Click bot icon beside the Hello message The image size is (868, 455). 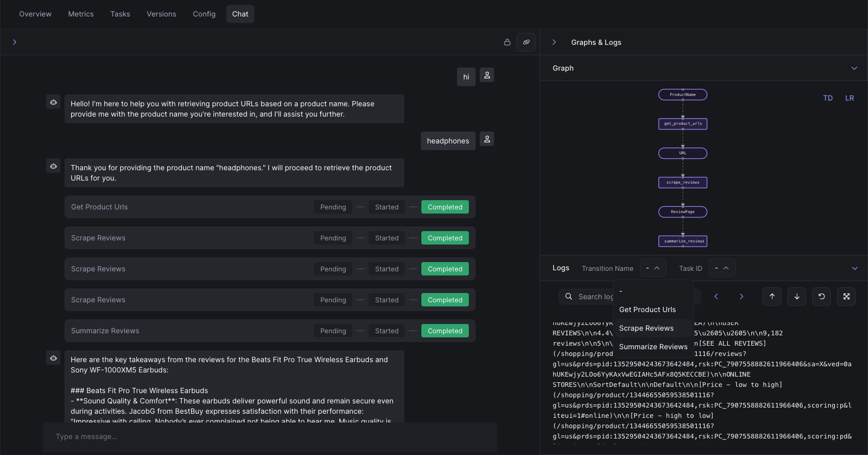53,102
